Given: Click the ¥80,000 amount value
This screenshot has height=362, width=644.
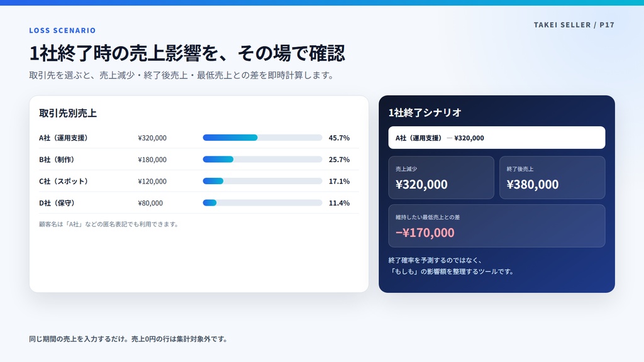Looking at the screenshot, I should 150,203.
